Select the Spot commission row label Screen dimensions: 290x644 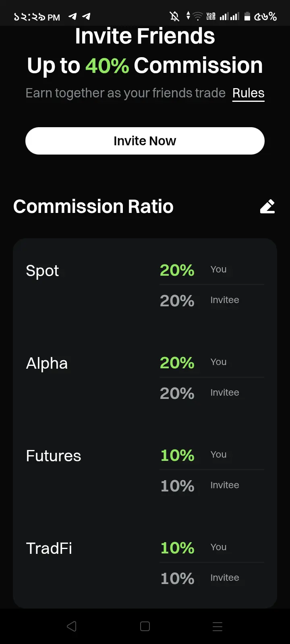point(42,271)
